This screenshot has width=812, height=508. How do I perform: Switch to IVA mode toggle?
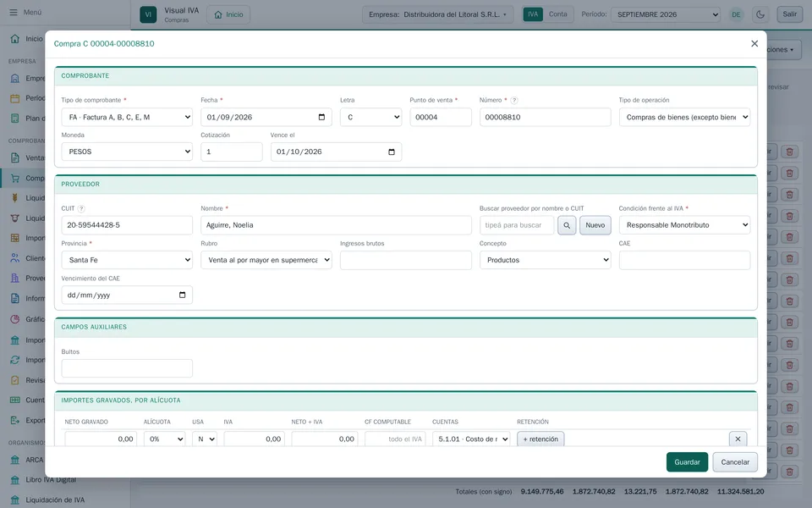click(x=533, y=14)
